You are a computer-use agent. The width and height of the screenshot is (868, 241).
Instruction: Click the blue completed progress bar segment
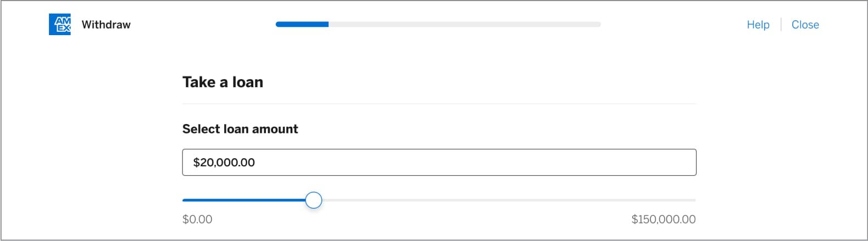tap(302, 24)
